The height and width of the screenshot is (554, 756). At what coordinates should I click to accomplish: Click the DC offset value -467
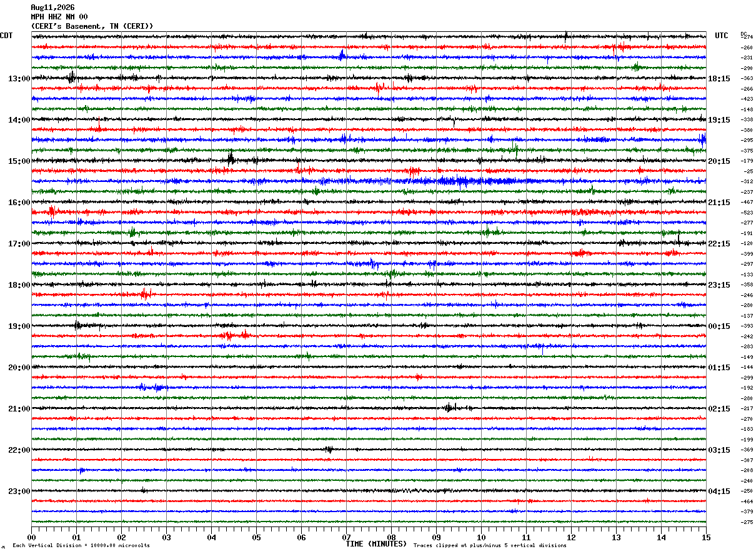point(747,203)
